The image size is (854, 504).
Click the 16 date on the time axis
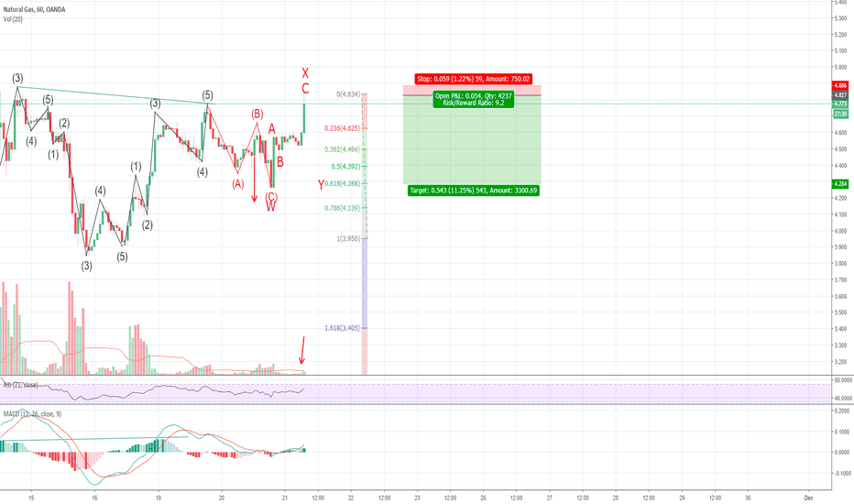pos(94,498)
